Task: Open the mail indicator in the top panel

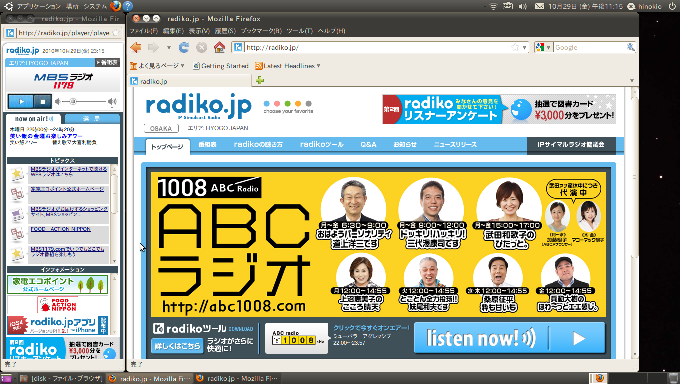Action: click(x=539, y=6)
